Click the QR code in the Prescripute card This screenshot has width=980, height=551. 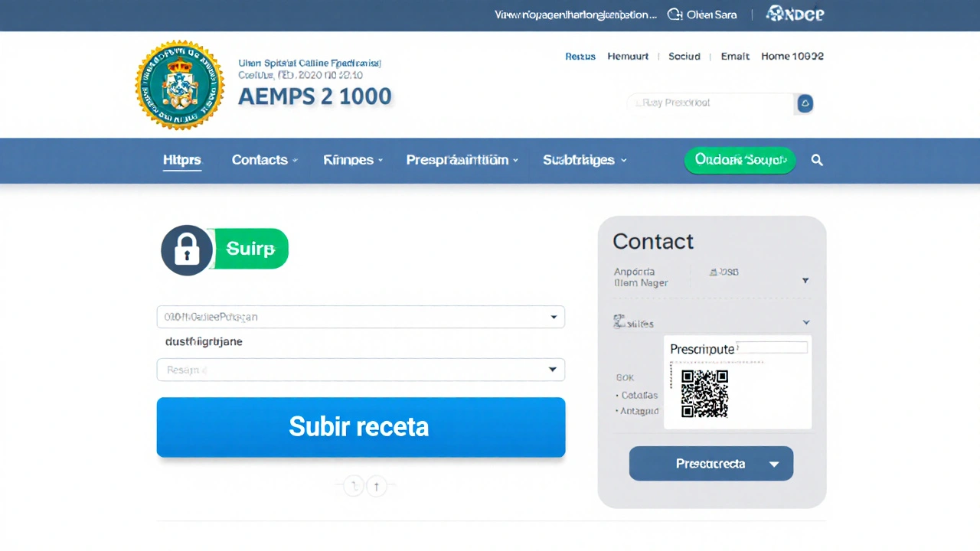(x=704, y=393)
